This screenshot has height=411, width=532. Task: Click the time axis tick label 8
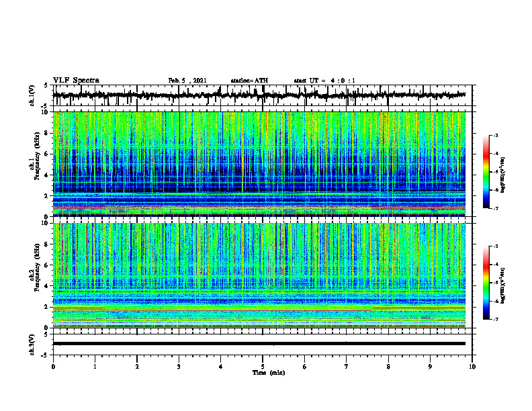[388, 367]
